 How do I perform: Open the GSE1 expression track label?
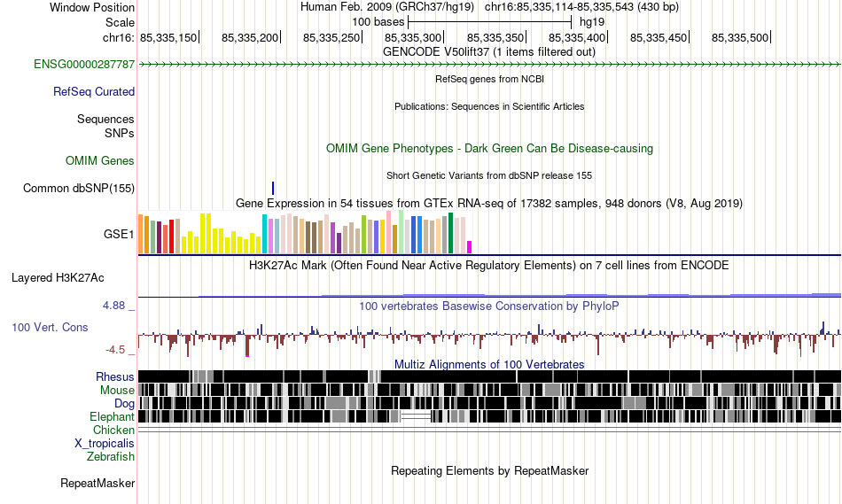point(119,234)
